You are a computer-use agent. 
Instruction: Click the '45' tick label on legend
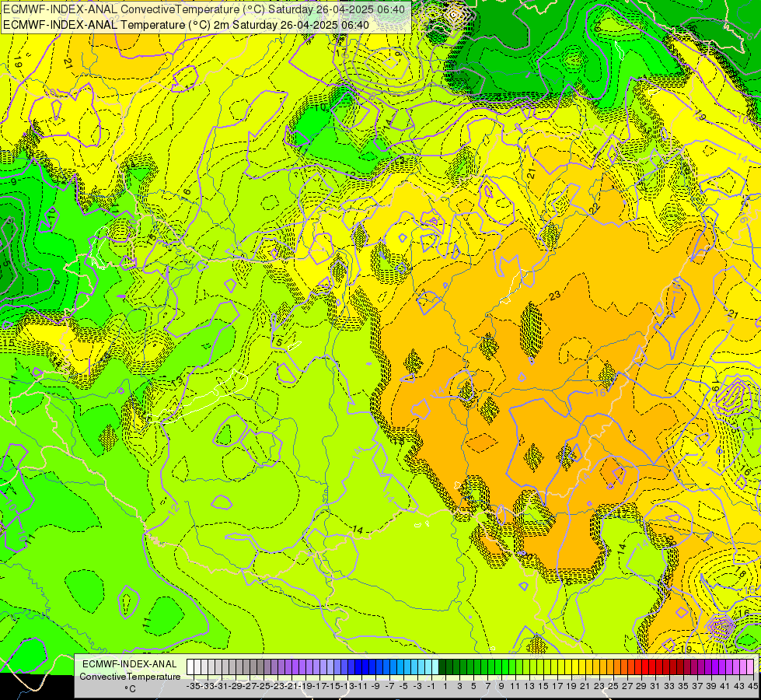point(752,686)
